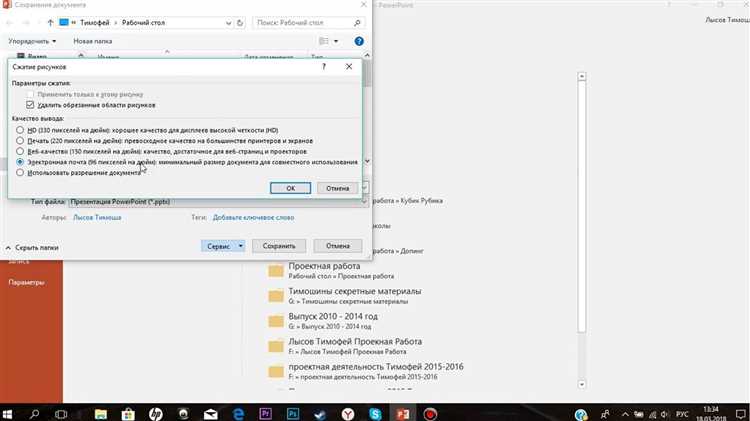The image size is (750, 421).
Task: Launch Microsoft Edge from the taskbar
Action: coord(238,414)
